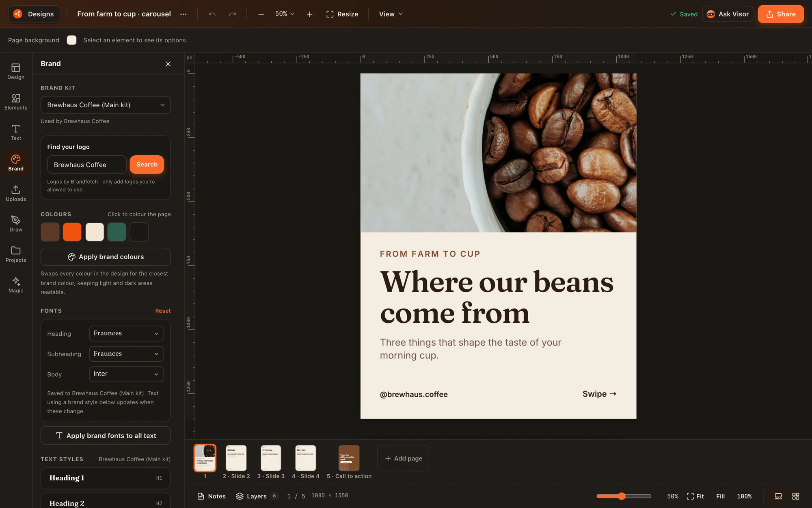This screenshot has width=812, height=508.
Task: Click the zoom slider handle
Action: pyautogui.click(x=622, y=496)
